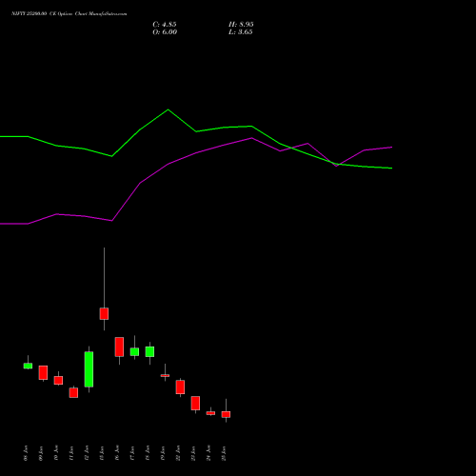Screen dimensions: 476x476
Task: Select the close value C: 4.85
Action: point(165,25)
